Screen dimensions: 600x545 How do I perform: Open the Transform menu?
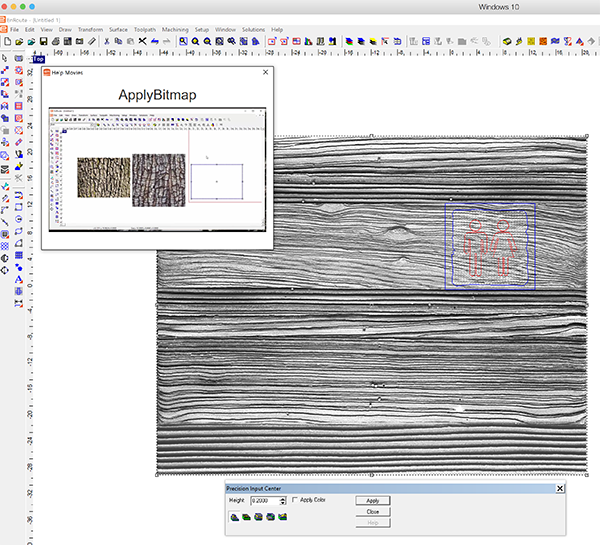(90, 29)
